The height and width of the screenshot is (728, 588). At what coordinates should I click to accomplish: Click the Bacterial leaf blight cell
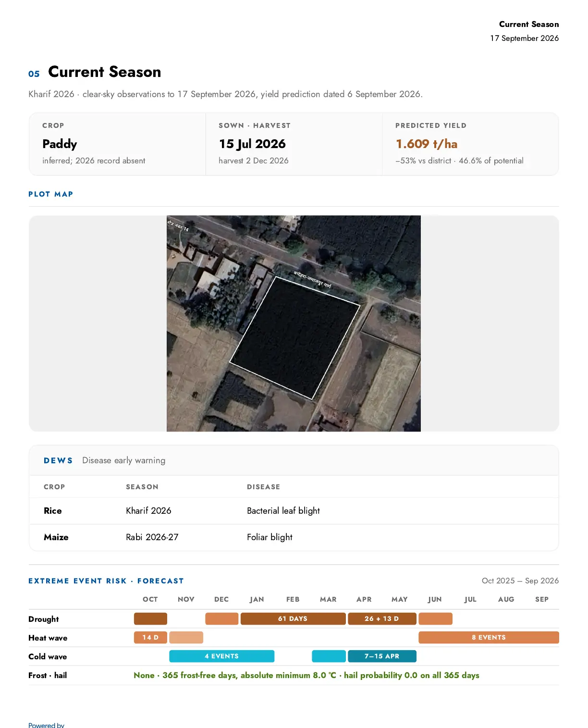point(283,511)
